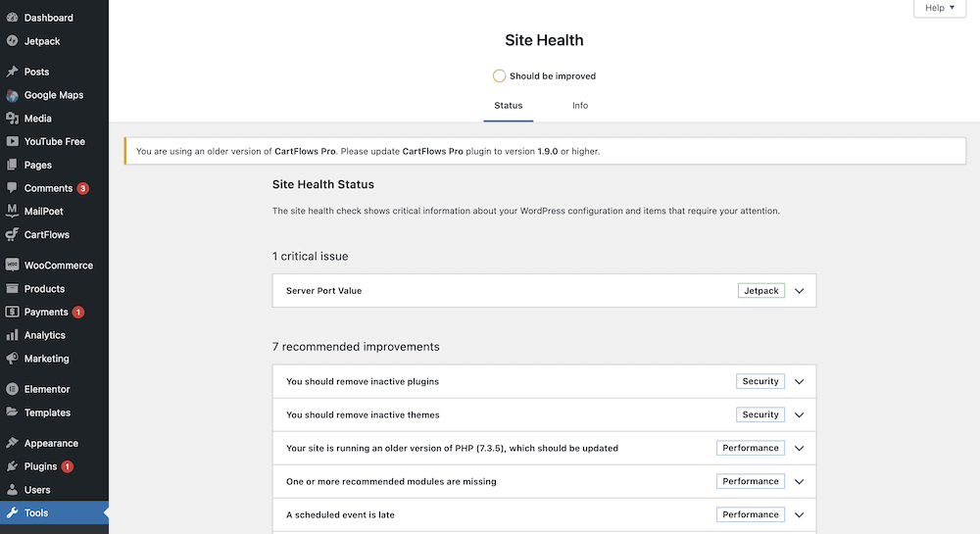Open the Help dropdown

click(x=940, y=8)
